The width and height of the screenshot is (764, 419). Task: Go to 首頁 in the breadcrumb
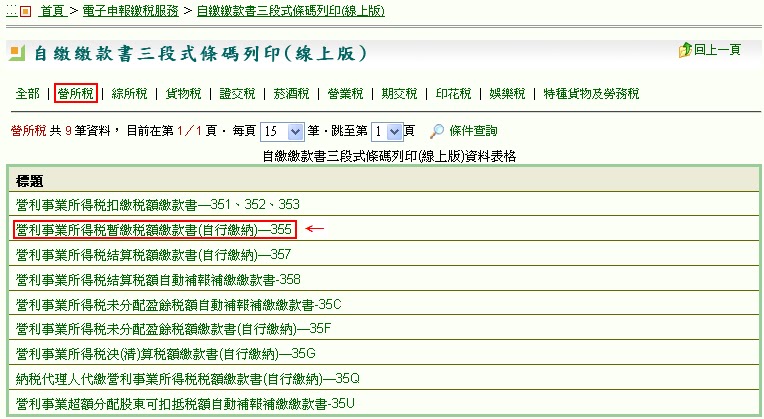[x=52, y=11]
